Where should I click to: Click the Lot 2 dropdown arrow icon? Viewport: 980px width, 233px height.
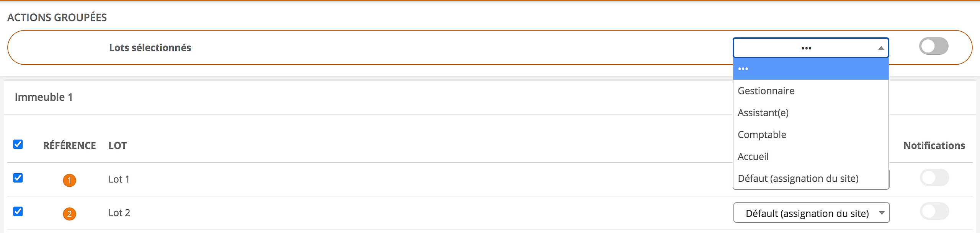[x=882, y=213]
